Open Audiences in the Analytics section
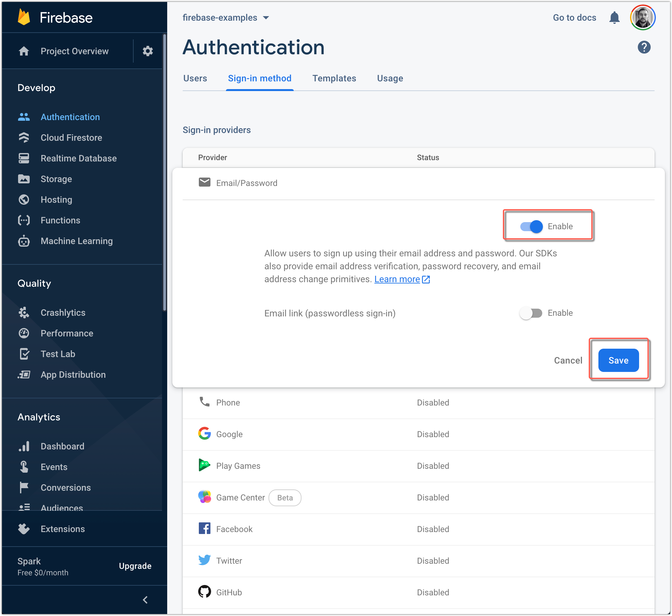The height and width of the screenshot is (616, 672). click(x=62, y=507)
